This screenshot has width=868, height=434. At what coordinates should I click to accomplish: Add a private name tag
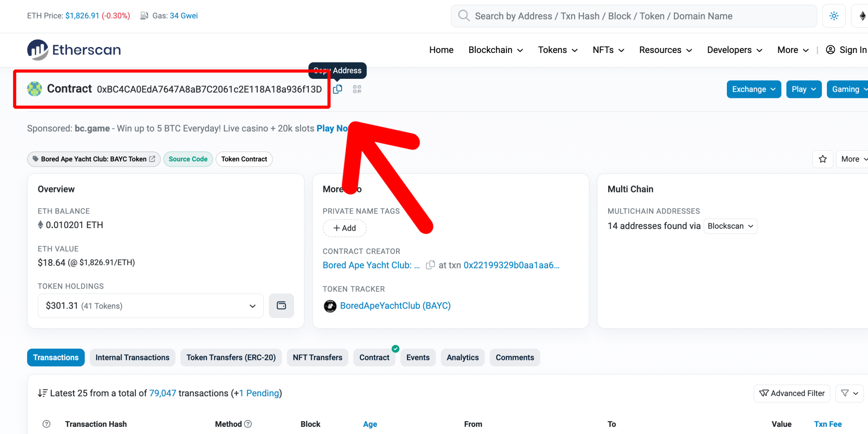[x=344, y=228]
